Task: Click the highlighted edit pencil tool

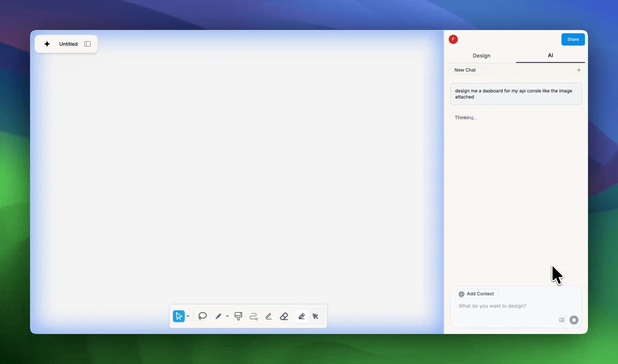Action: tap(302, 316)
